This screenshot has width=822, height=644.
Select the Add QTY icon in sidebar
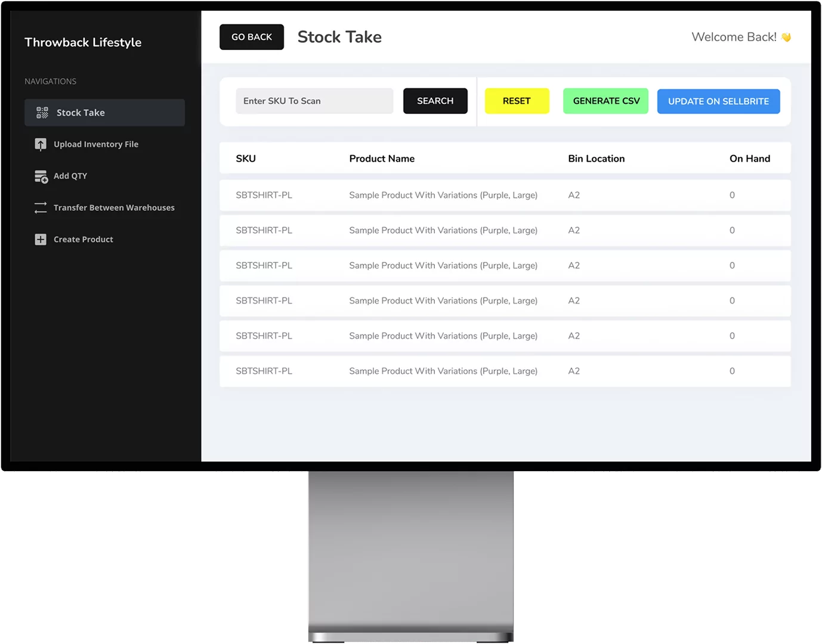coord(40,176)
